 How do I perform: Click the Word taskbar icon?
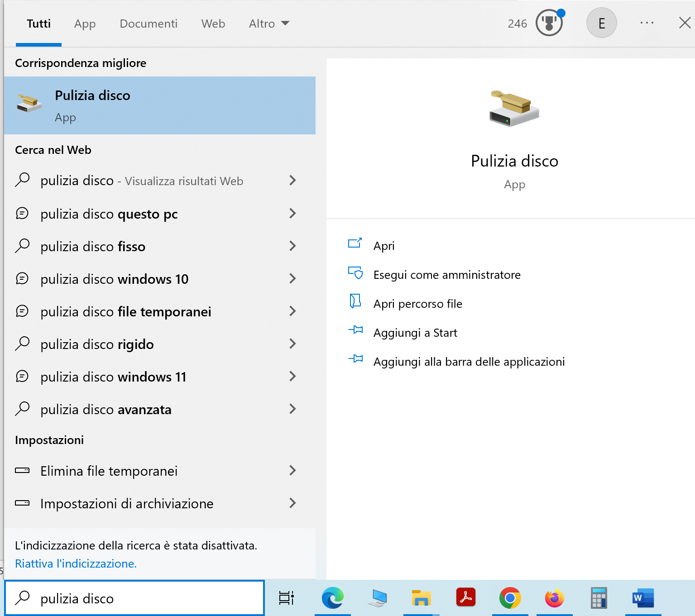point(643,598)
